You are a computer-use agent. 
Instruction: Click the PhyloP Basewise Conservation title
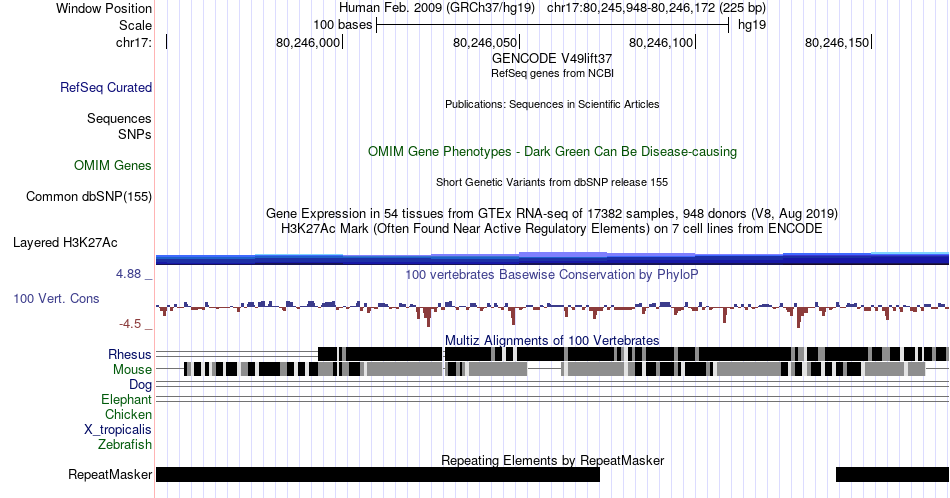[552, 274]
